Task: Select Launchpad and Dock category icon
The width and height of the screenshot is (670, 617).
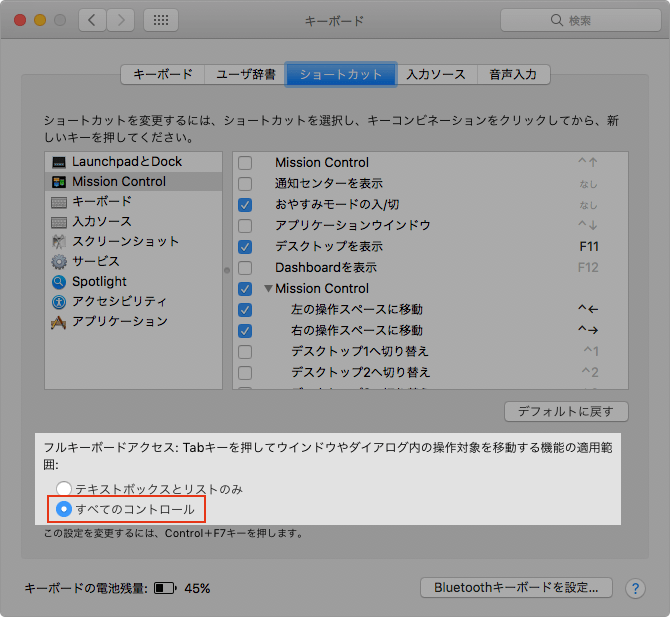Action: 59,162
